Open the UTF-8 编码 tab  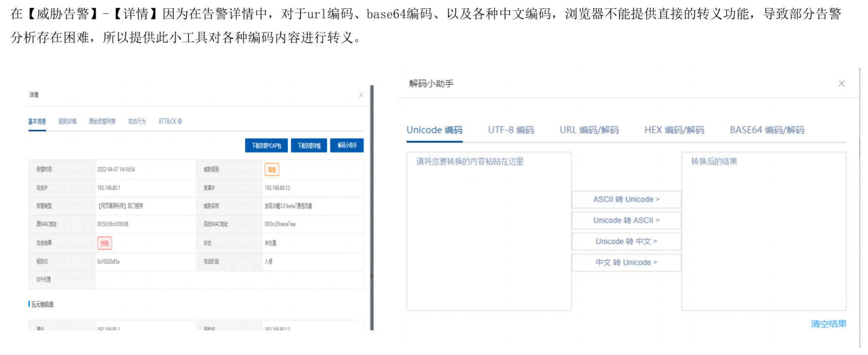pos(511,130)
